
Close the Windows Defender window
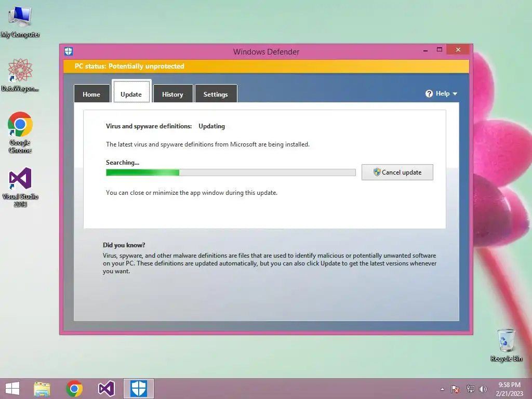[x=458, y=49]
